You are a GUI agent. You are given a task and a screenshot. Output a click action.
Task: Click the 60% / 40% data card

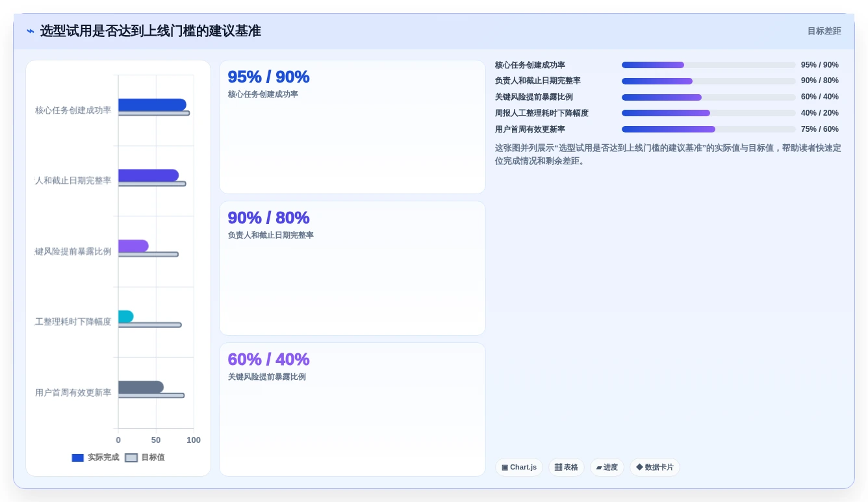(x=352, y=410)
